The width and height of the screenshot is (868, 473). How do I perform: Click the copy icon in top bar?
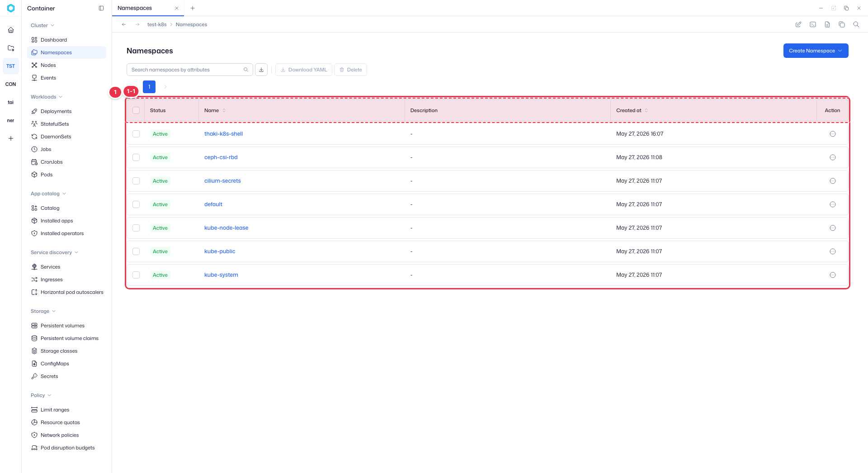[x=842, y=24]
